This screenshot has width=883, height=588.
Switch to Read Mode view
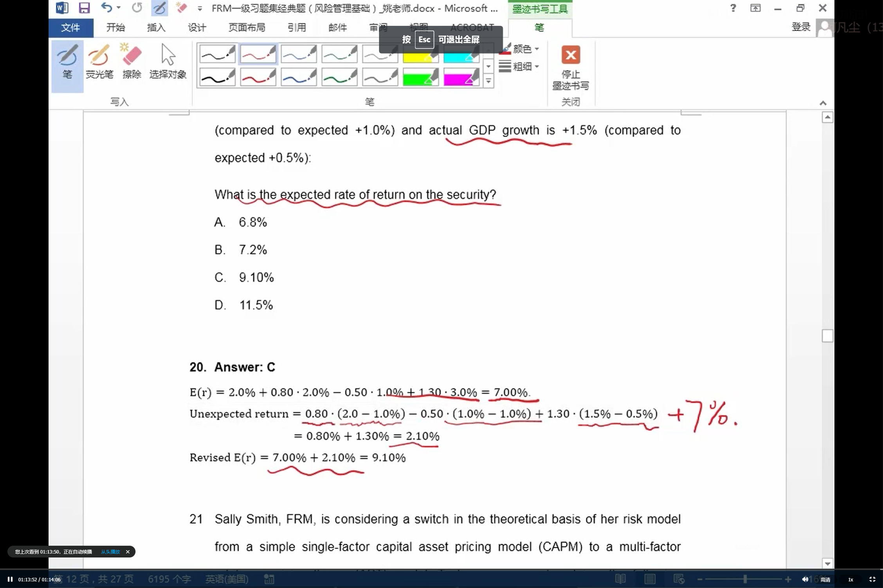[x=620, y=579]
